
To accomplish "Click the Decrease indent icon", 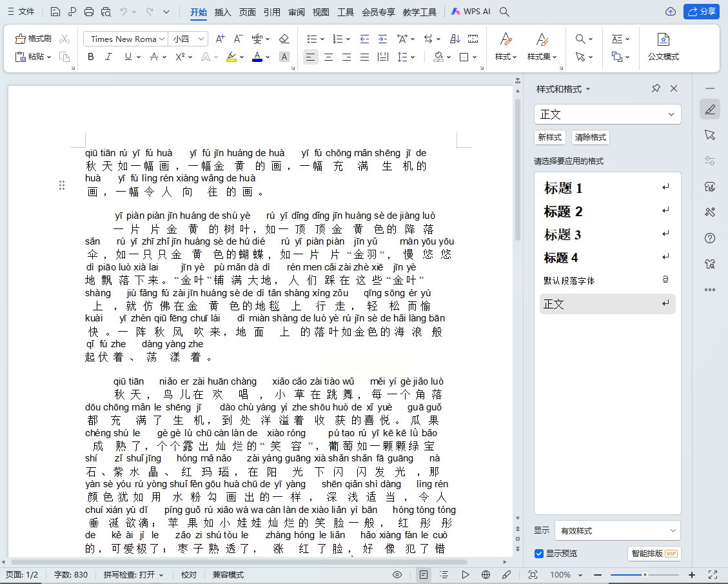I will pyautogui.click(x=364, y=39).
